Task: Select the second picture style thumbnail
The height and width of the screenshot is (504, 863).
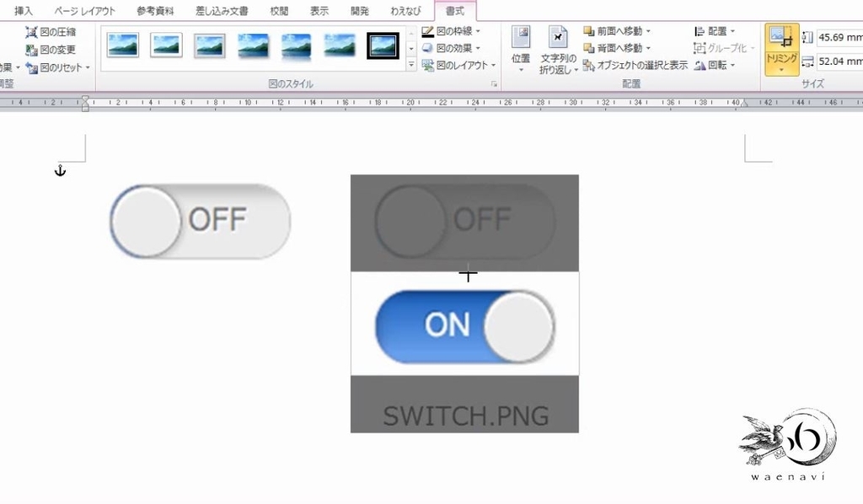Action: (166, 46)
